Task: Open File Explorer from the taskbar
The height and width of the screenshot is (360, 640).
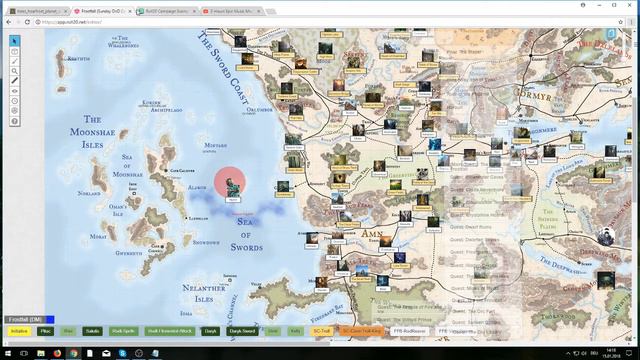Action: click(x=41, y=353)
